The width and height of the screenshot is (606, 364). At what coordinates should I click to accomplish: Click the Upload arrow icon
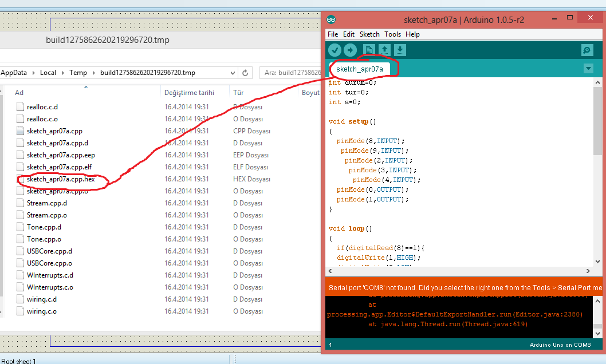pos(350,50)
